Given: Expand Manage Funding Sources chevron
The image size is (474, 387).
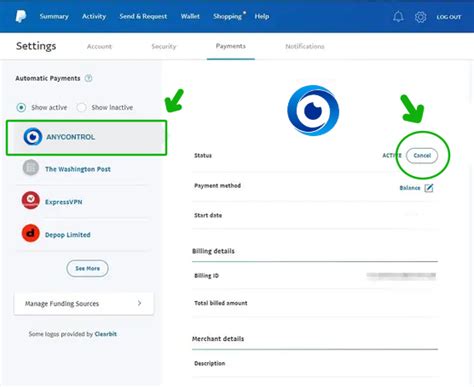Looking at the screenshot, I should click(139, 303).
